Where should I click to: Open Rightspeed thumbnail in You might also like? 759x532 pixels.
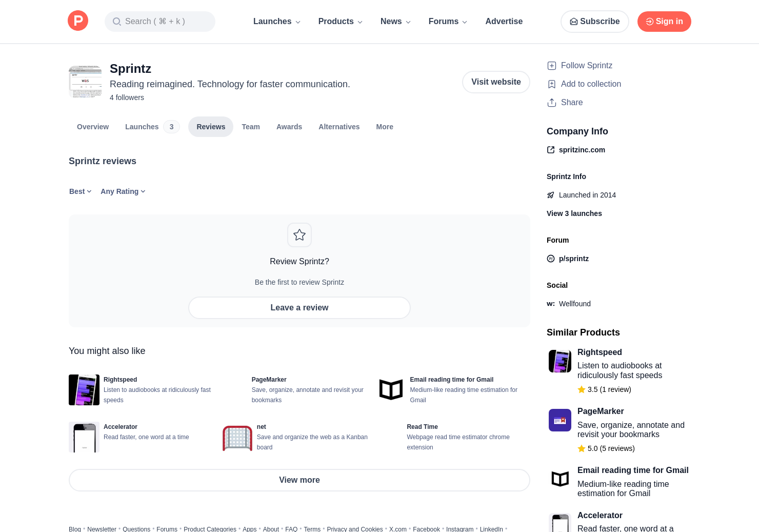(x=84, y=390)
